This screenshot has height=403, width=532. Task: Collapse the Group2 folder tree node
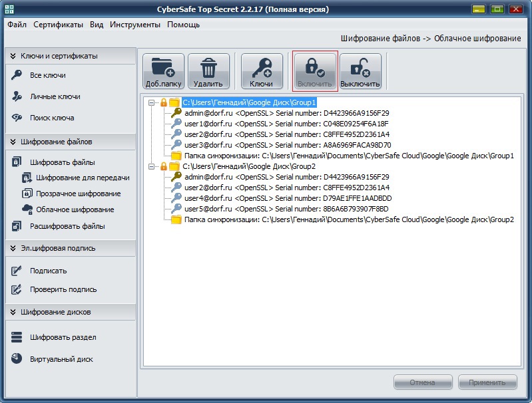pyautogui.click(x=152, y=166)
